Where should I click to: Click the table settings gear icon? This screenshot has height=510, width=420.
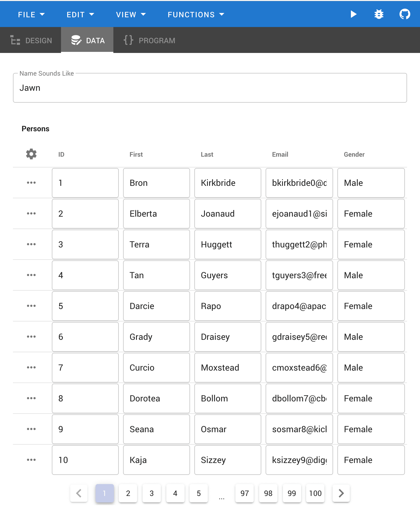pos(31,154)
